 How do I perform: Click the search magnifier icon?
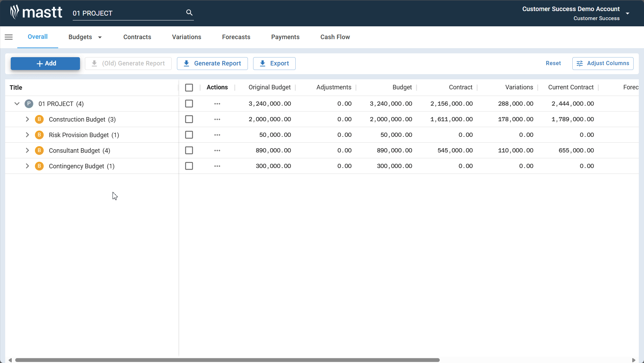[189, 12]
